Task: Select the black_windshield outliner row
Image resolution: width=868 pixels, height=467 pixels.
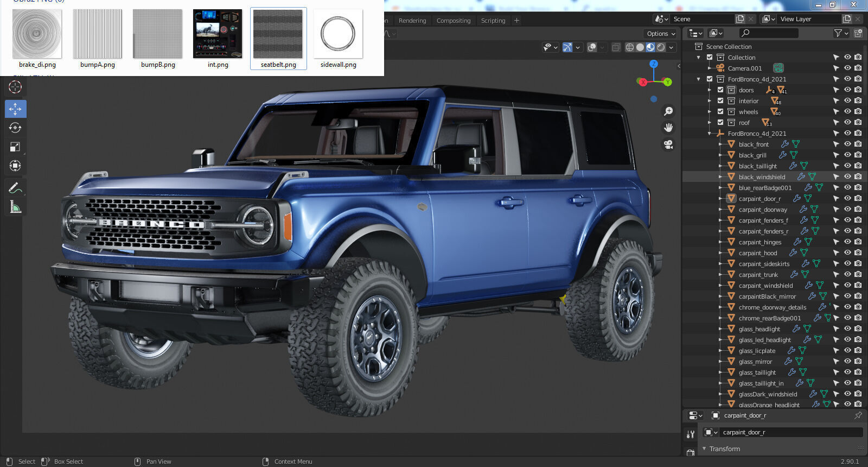Action: [775, 177]
